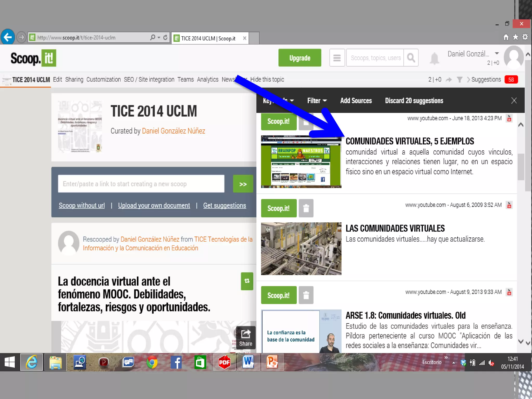Click Upload your own document link
Viewport: 532px width, 399px height.
coord(154,205)
